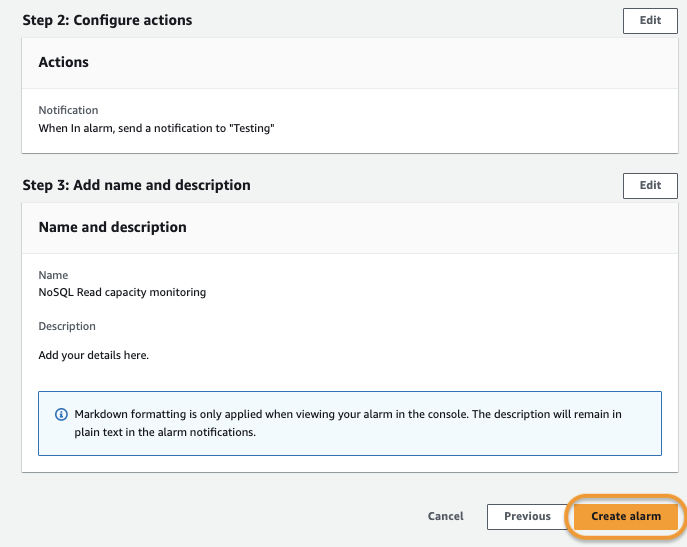
Task: Click the Name field label
Action: coord(53,275)
